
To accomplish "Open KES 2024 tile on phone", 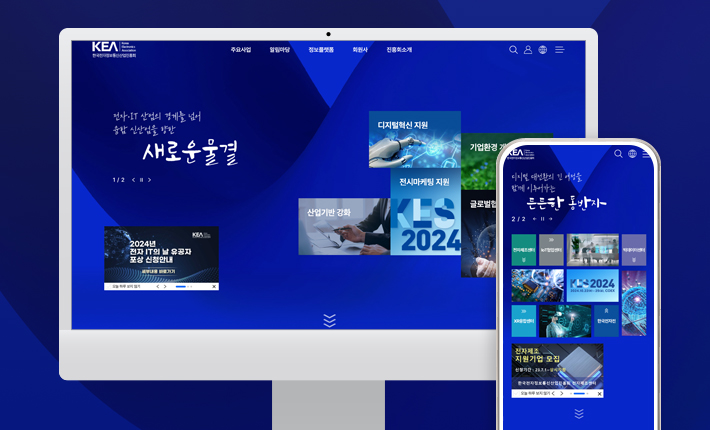I will pyautogui.click(x=593, y=286).
